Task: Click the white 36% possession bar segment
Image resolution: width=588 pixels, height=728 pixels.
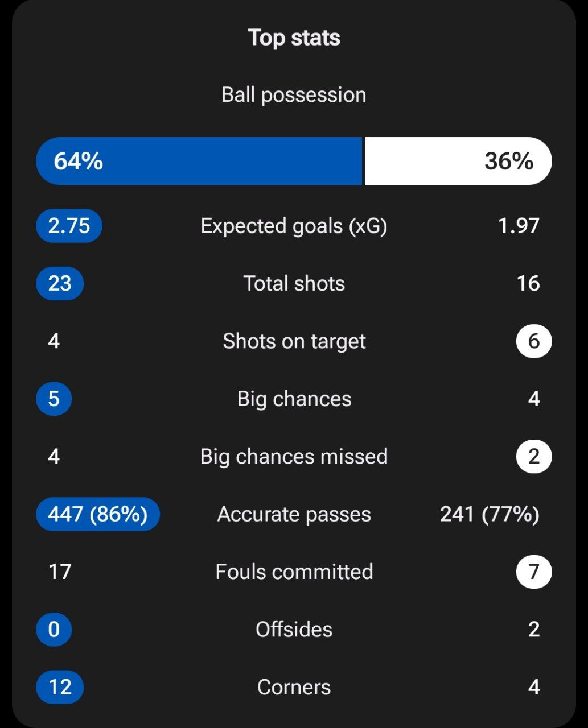Action: coord(458,161)
